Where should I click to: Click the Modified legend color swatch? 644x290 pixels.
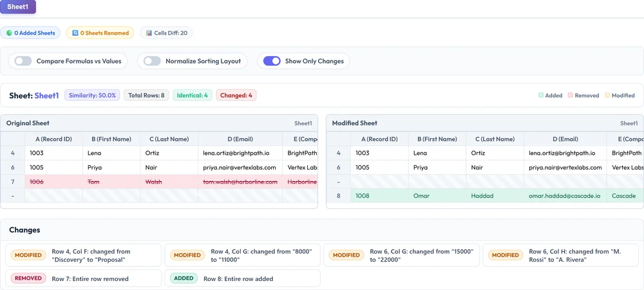(607, 96)
